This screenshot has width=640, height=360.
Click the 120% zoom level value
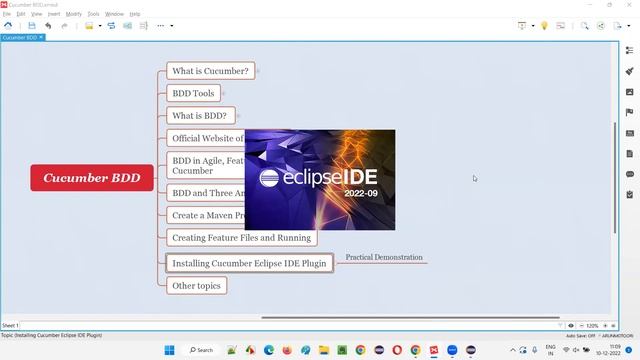click(592, 326)
